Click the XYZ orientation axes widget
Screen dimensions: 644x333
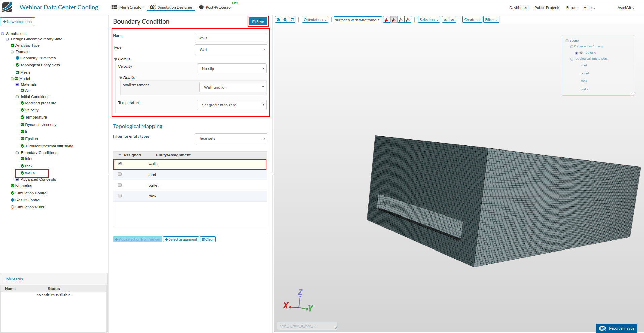point(299,301)
